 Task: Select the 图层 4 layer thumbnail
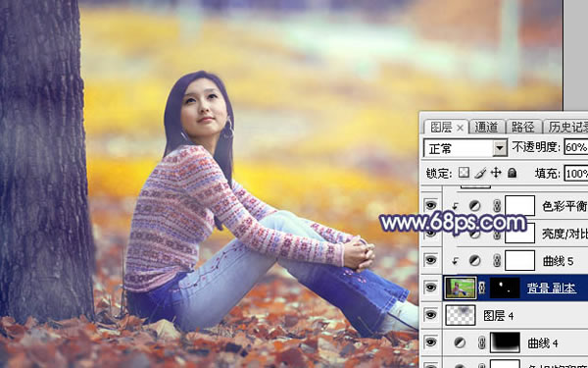[461, 315]
